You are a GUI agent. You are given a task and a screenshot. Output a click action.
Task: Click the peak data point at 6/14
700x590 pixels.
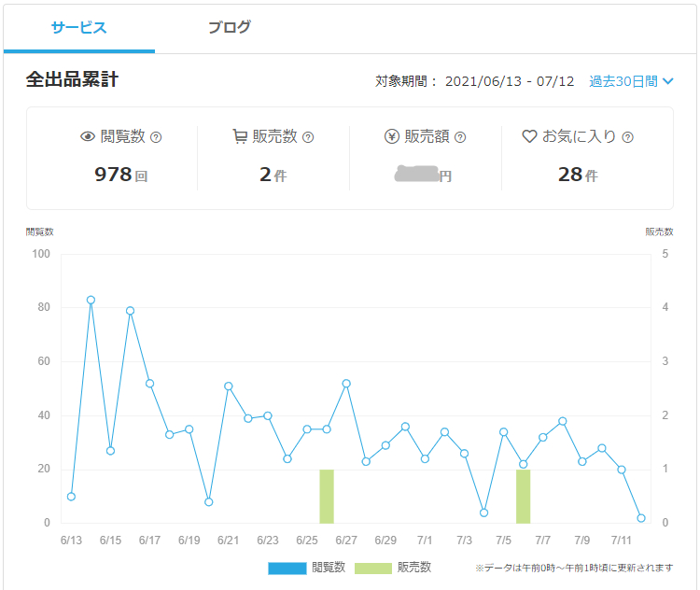[x=91, y=300]
